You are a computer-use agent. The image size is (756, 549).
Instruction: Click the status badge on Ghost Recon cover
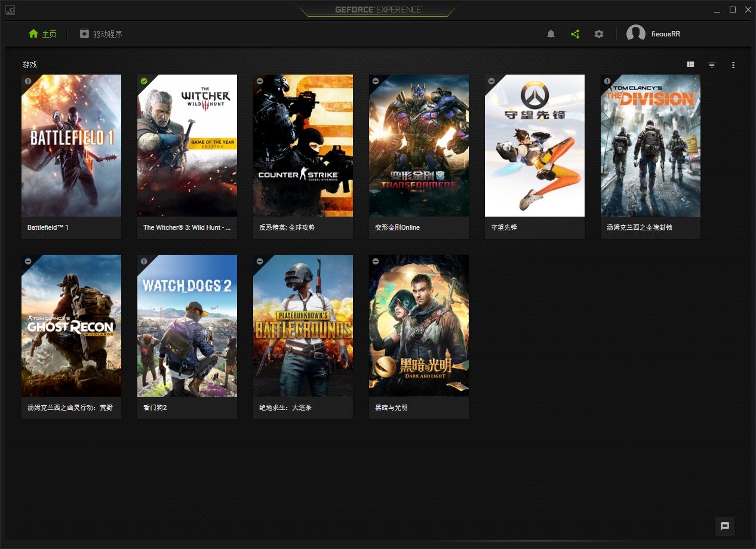pos(27,261)
